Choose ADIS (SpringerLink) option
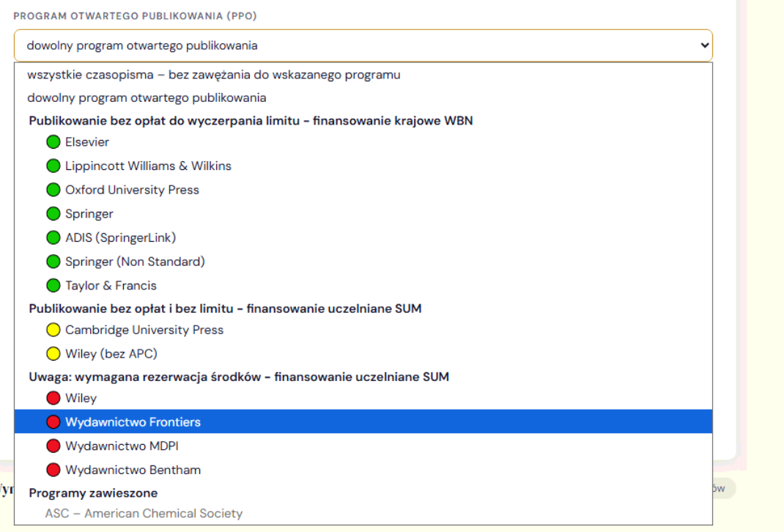This screenshot has width=784, height=532. [363, 238]
